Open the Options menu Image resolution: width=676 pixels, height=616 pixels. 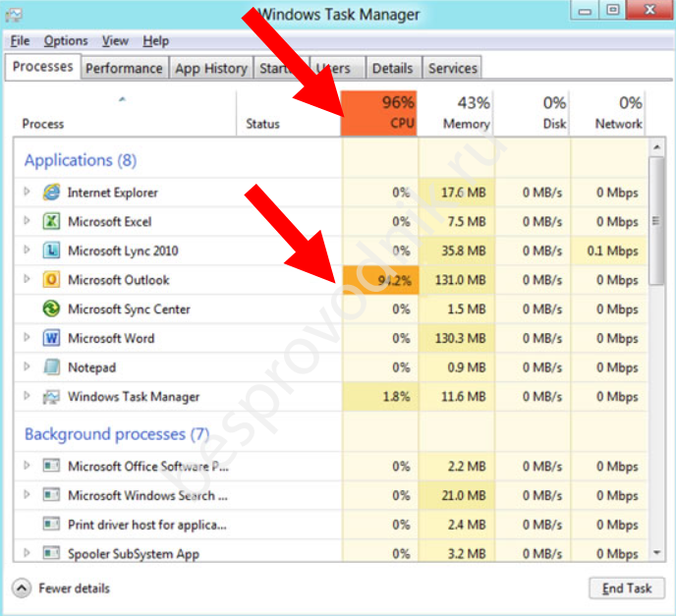(x=66, y=41)
